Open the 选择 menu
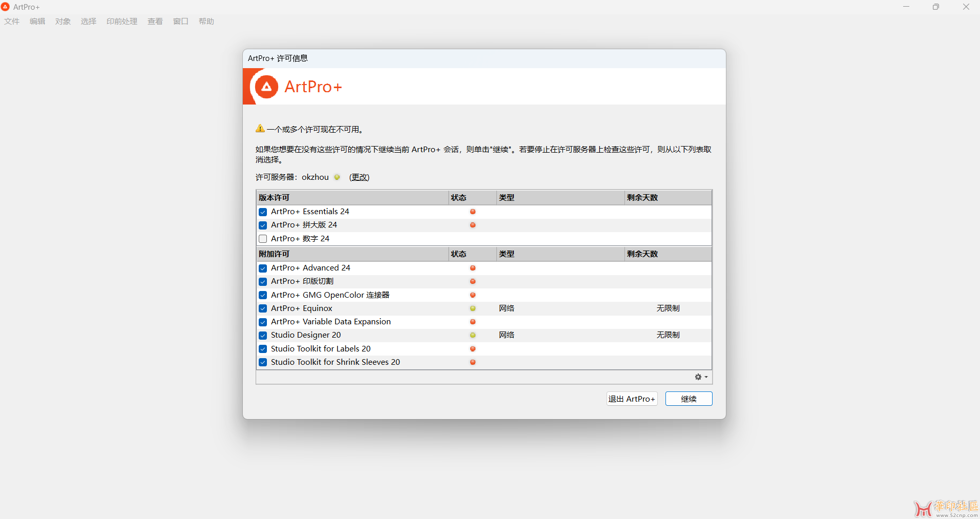This screenshot has width=980, height=519. 89,22
